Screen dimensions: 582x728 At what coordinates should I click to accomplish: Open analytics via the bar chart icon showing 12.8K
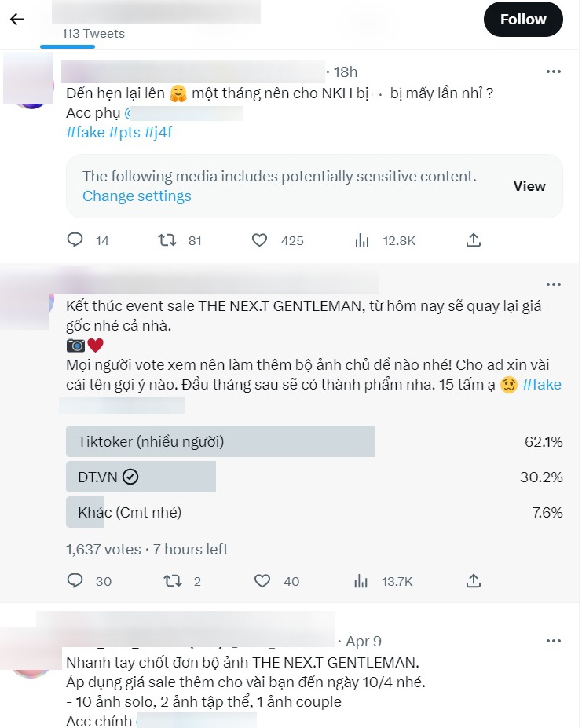pyautogui.click(x=361, y=240)
